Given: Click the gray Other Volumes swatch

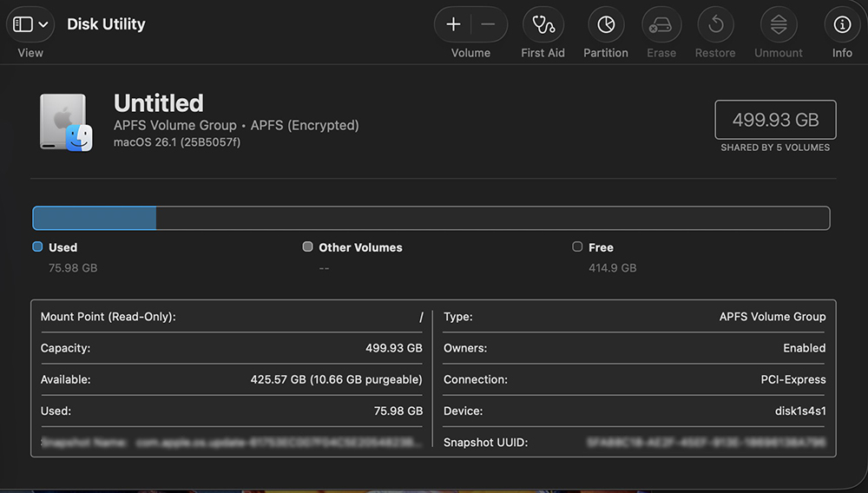Looking at the screenshot, I should [x=307, y=246].
